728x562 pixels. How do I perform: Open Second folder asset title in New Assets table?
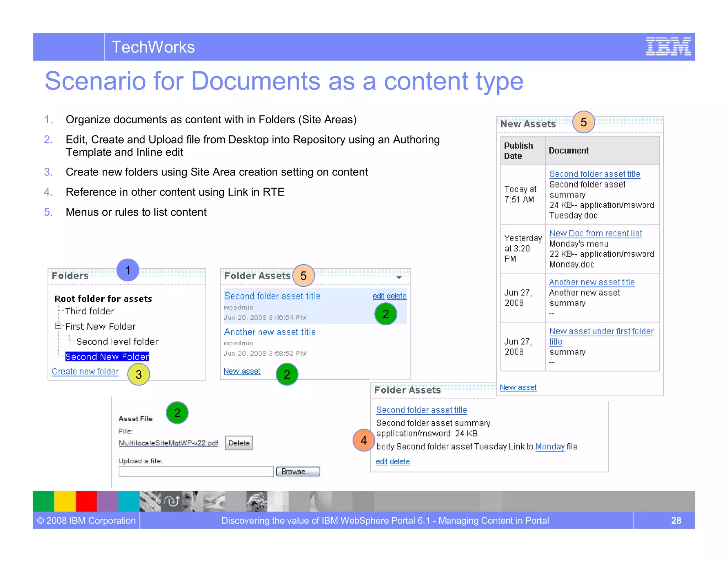tap(595, 174)
